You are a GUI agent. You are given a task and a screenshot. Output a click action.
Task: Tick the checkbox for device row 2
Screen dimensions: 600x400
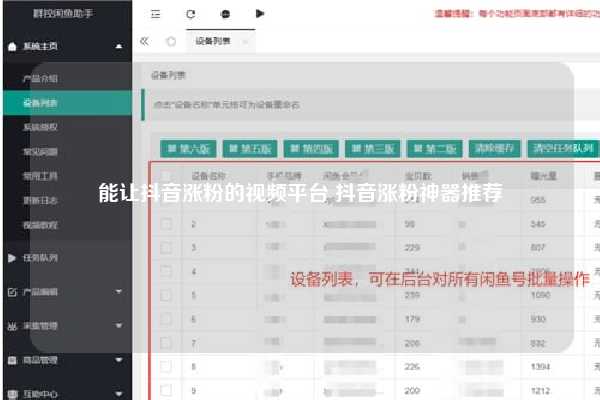pyautogui.click(x=166, y=224)
